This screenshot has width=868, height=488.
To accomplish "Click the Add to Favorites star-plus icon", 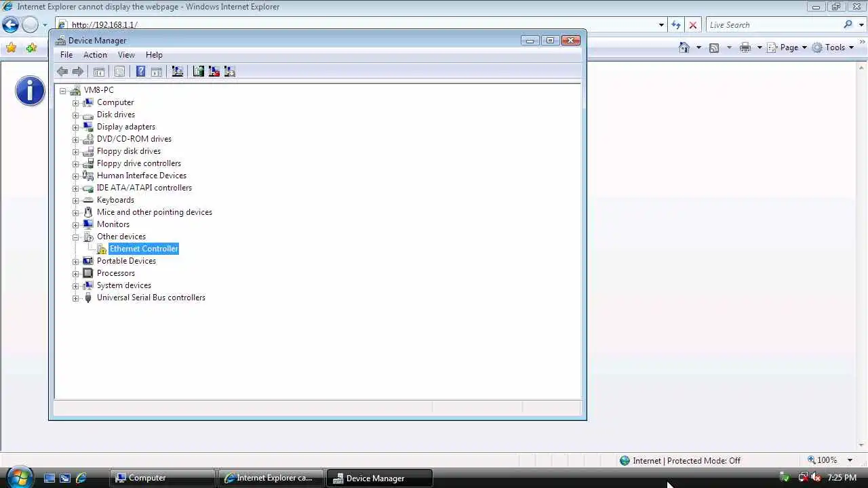I will (31, 47).
